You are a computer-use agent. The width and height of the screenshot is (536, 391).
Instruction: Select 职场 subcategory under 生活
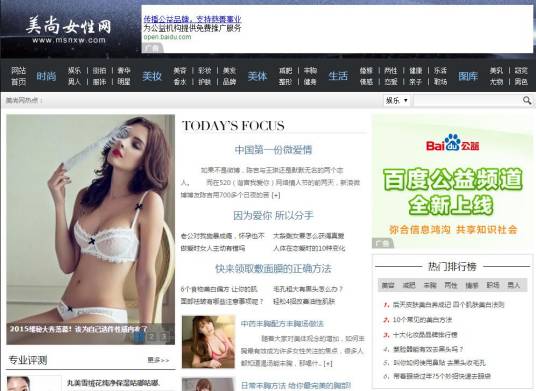pyautogui.click(x=440, y=82)
